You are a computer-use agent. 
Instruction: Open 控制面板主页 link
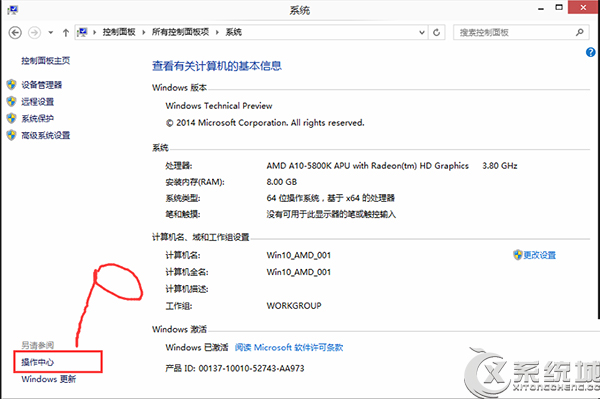46,60
